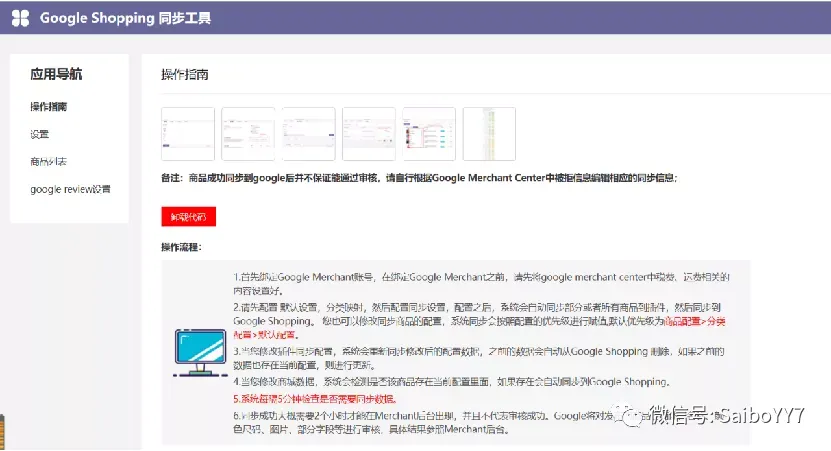Click the Google Shopping app logo icon
This screenshot has width=831, height=451.
point(21,18)
